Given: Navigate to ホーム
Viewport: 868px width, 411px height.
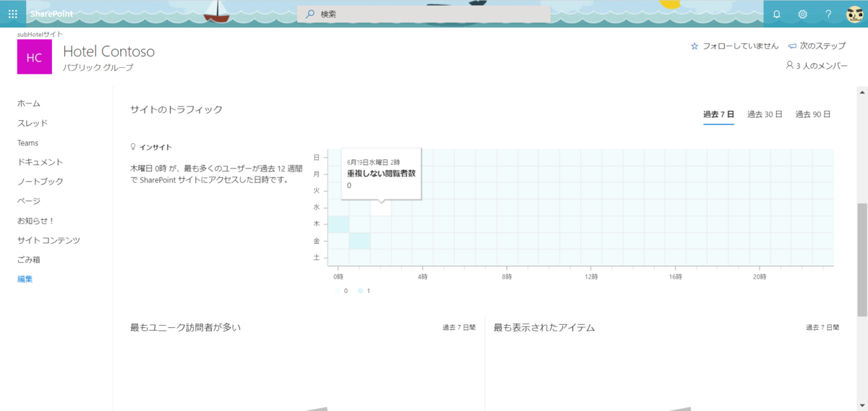Looking at the screenshot, I should [29, 103].
